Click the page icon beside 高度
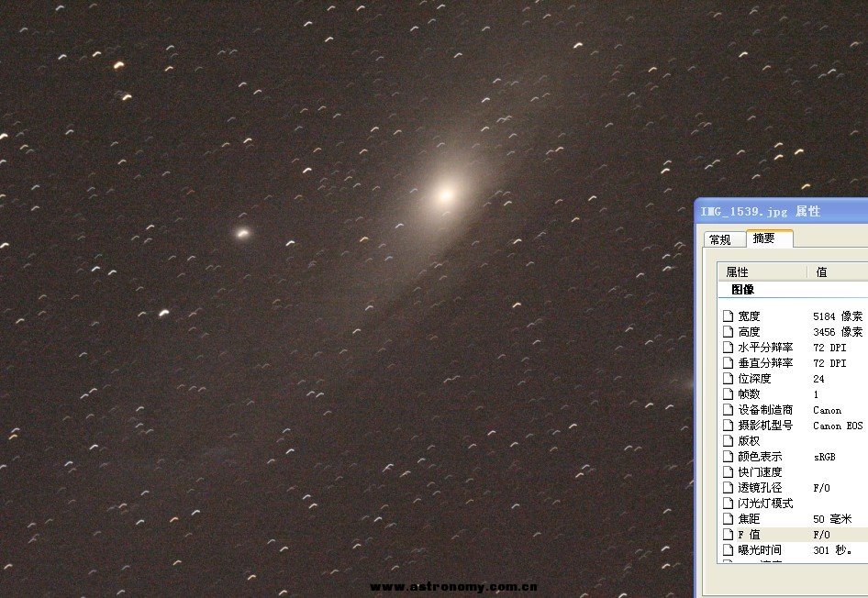Image resolution: width=868 pixels, height=598 pixels. pos(729,332)
